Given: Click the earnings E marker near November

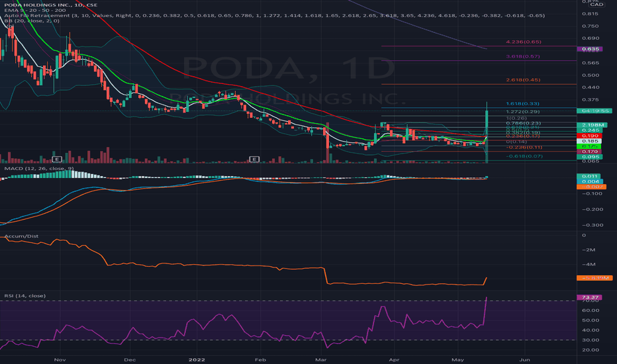Looking at the screenshot, I should [57, 159].
